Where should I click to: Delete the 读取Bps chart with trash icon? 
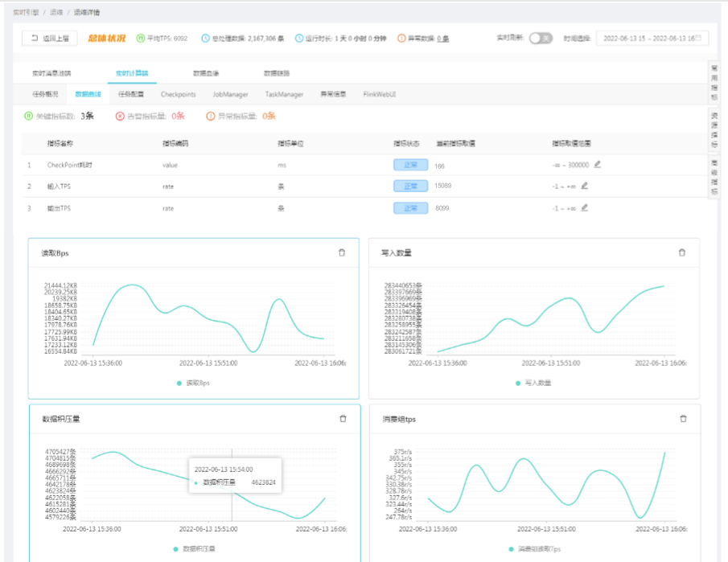(x=342, y=252)
